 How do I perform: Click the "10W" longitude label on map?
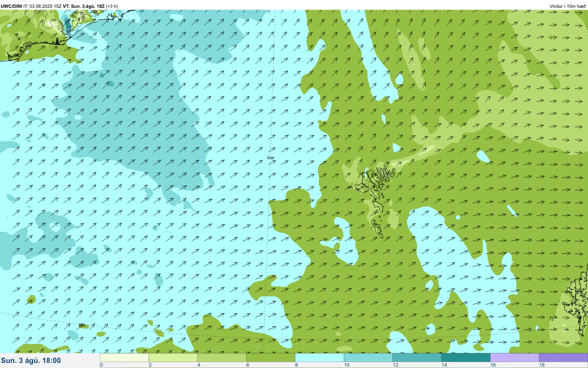pyautogui.click(x=271, y=158)
